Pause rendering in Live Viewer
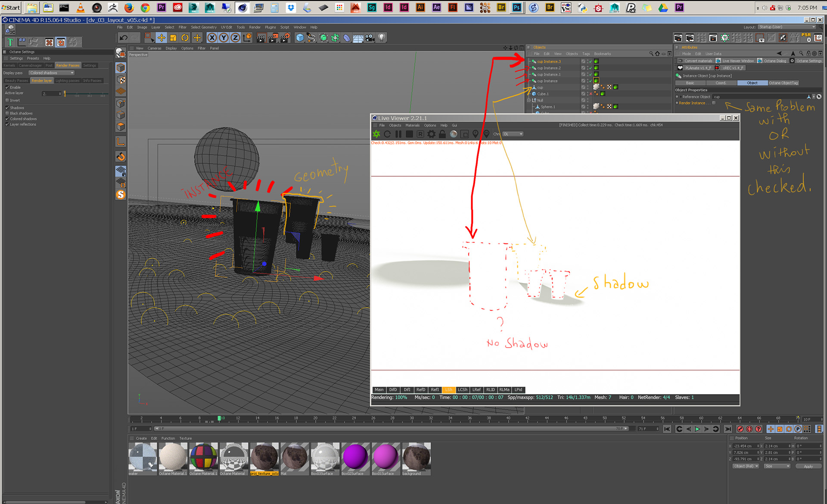Viewport: 827px width, 504px height. (x=398, y=134)
